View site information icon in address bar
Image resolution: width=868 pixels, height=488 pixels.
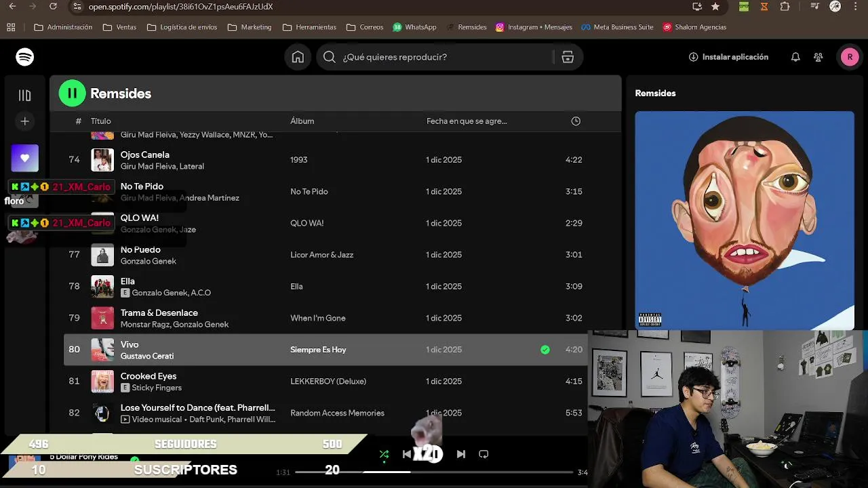77,7
